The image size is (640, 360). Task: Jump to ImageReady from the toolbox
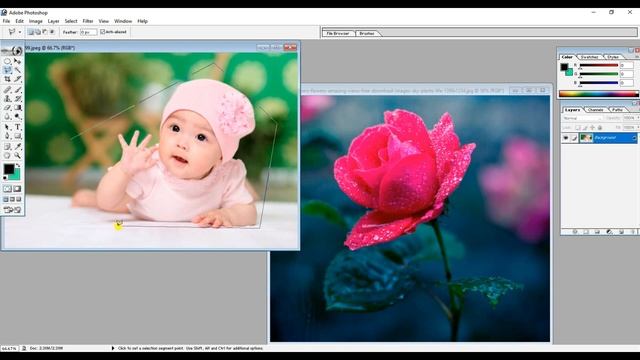pyautogui.click(x=12, y=210)
